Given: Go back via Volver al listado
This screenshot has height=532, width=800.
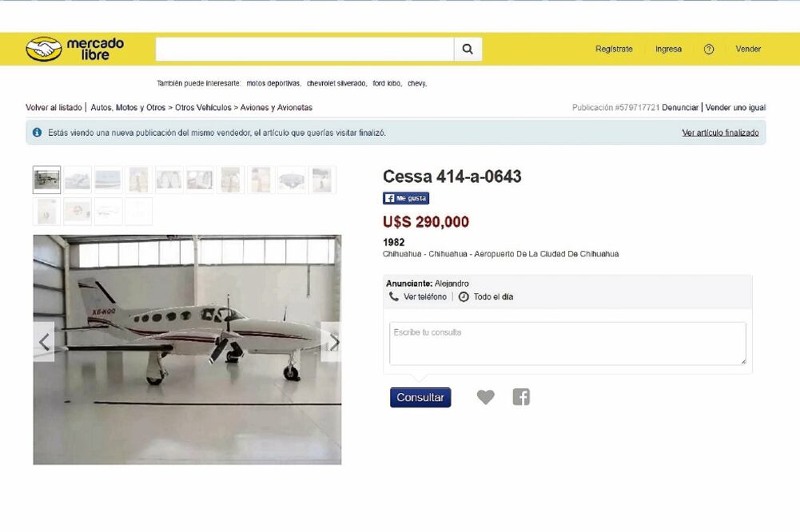Looking at the screenshot, I should pos(54,108).
